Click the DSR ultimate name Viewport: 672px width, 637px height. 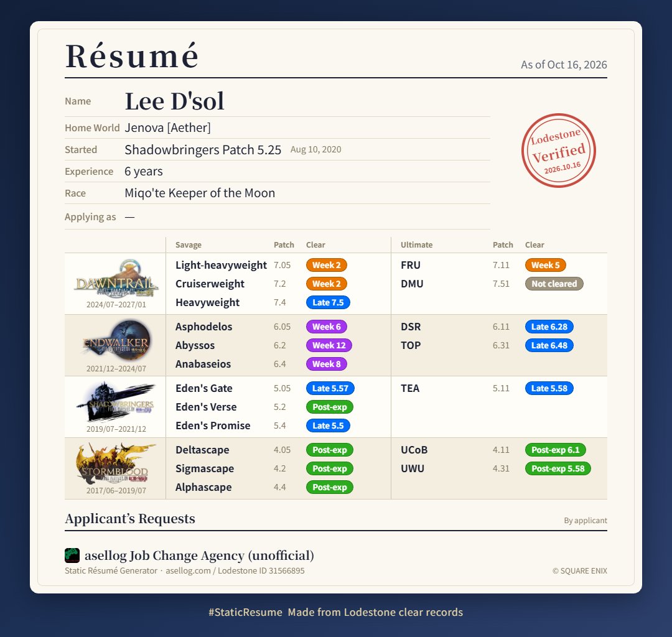[411, 327]
